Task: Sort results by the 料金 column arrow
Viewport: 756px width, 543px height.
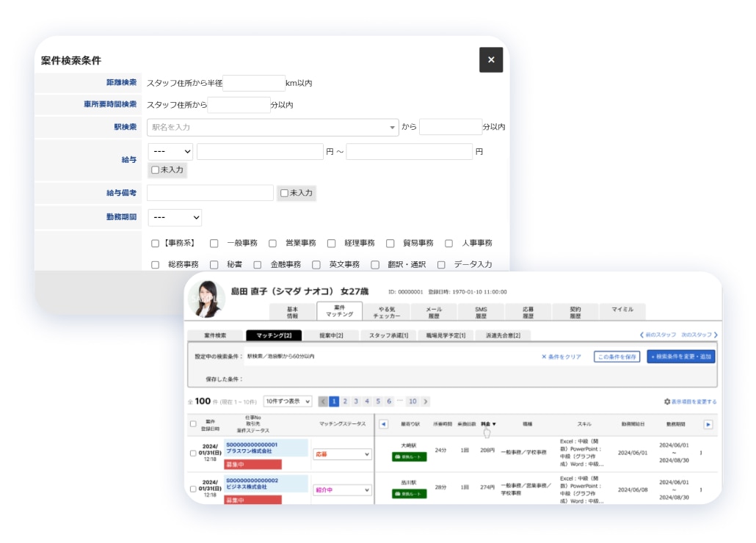Action: [x=495, y=423]
